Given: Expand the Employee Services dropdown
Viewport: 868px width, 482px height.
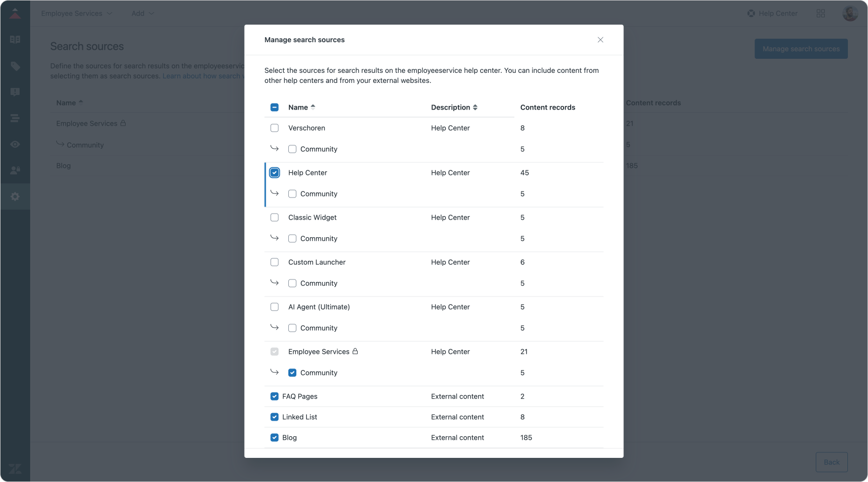Looking at the screenshot, I should tap(76, 14).
